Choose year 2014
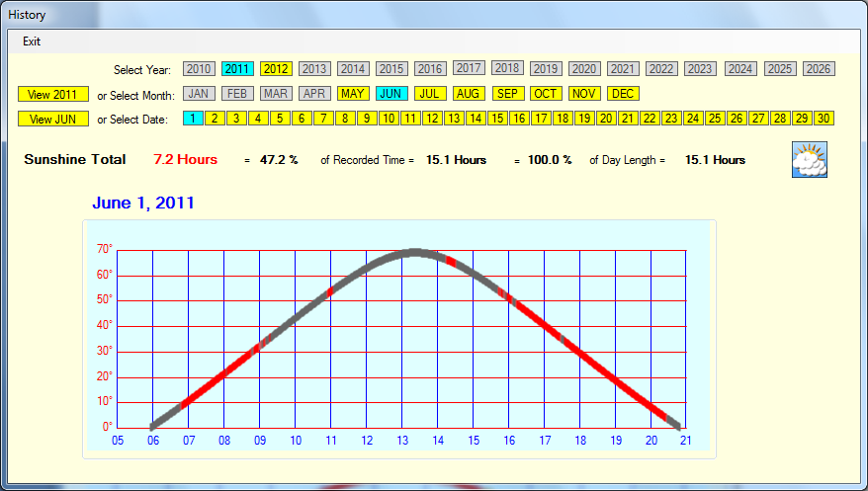Viewport: 868px width, 491px height. [353, 68]
